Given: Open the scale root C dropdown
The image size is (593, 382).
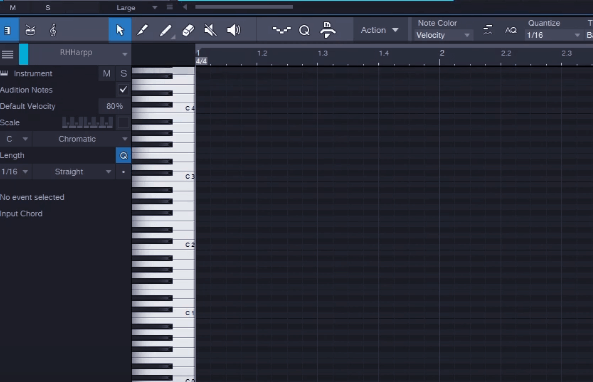Looking at the screenshot, I should pos(16,139).
